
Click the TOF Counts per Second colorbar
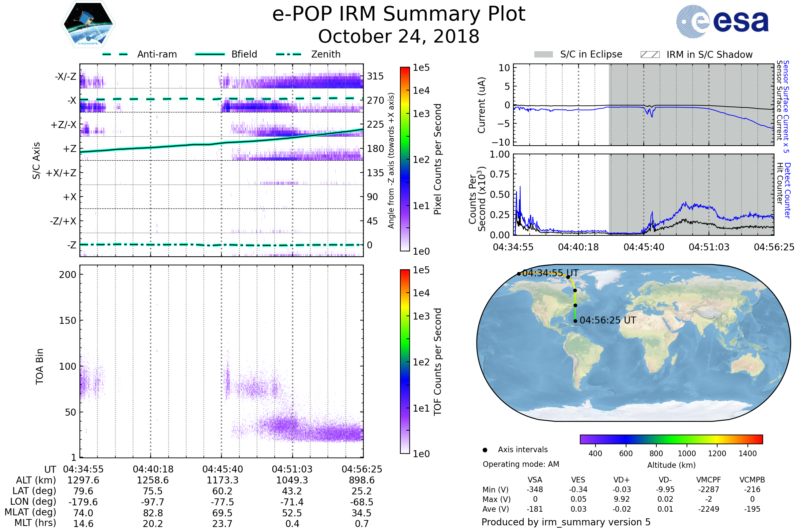[405, 361]
